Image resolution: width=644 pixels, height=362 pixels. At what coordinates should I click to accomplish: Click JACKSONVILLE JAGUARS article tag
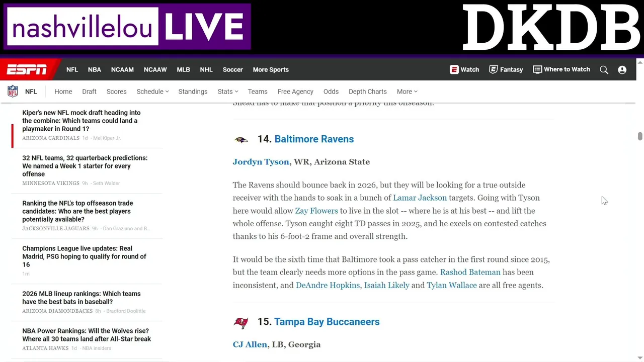point(55,228)
